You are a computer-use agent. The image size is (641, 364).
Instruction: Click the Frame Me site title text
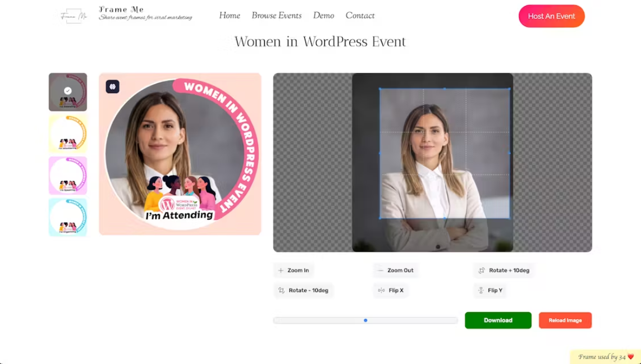click(121, 9)
